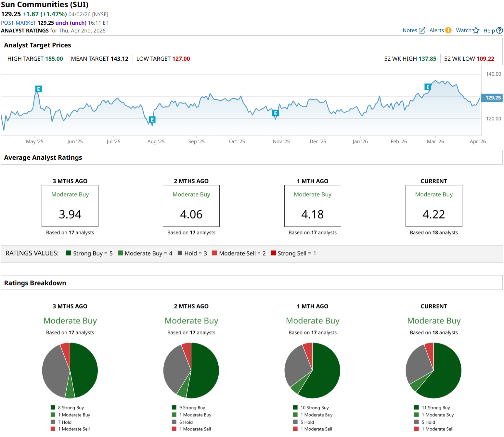Click the Notes link
The image size is (504, 437).
(x=409, y=31)
